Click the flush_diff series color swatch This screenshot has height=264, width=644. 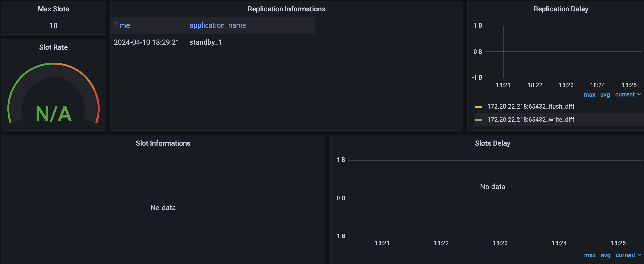pyautogui.click(x=478, y=107)
